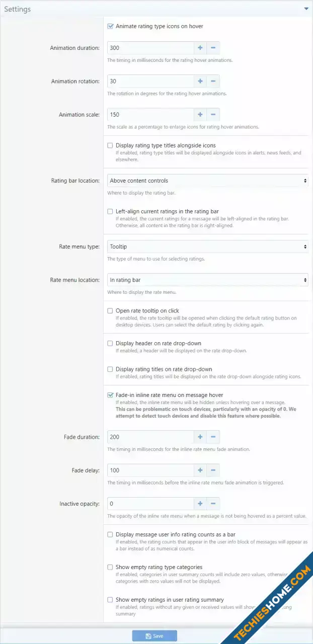Check Show empty rating type categories

click(110, 567)
